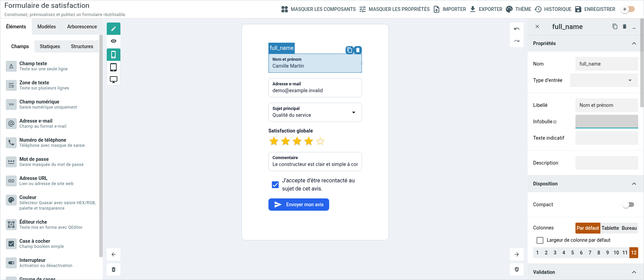
Task: Click the Infobulle input field
Action: [607, 122]
